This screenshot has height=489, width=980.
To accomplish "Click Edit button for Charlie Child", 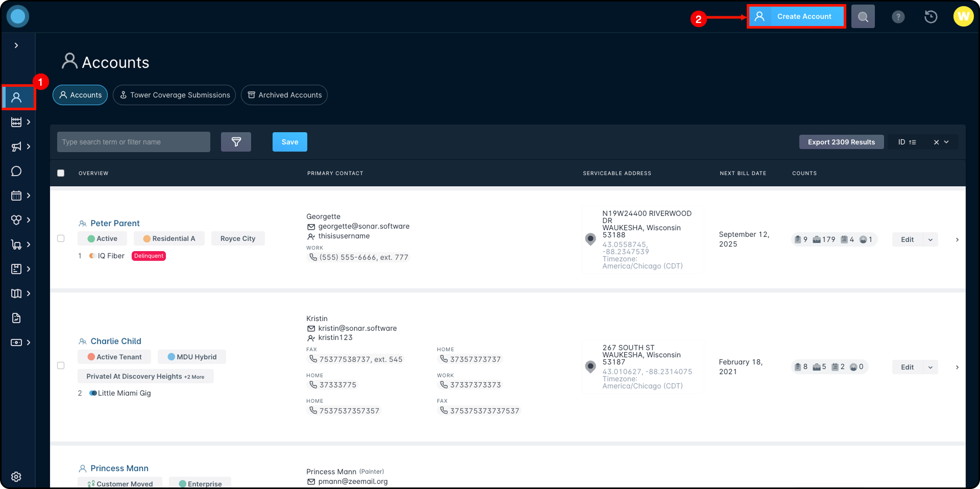I will click(x=907, y=367).
